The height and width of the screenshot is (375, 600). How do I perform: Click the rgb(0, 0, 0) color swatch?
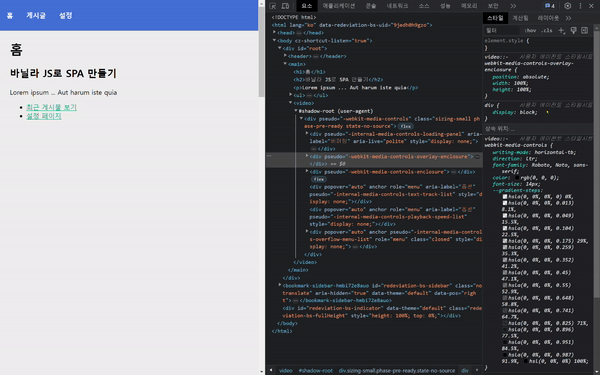[517, 178]
